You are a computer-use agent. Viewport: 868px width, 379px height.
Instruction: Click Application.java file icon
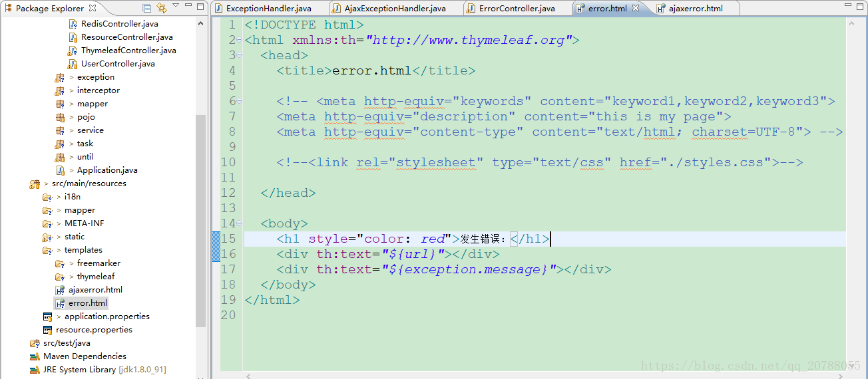click(x=61, y=170)
